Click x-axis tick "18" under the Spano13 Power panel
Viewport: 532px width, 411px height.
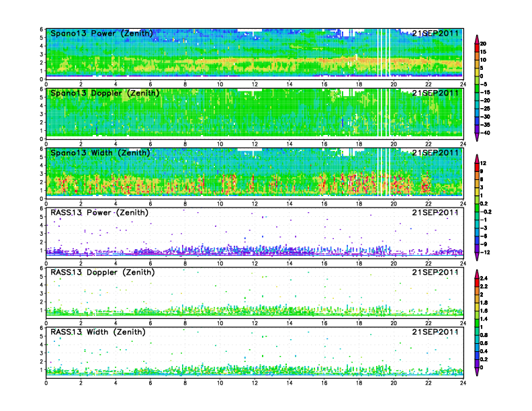pyautogui.click(x=359, y=84)
